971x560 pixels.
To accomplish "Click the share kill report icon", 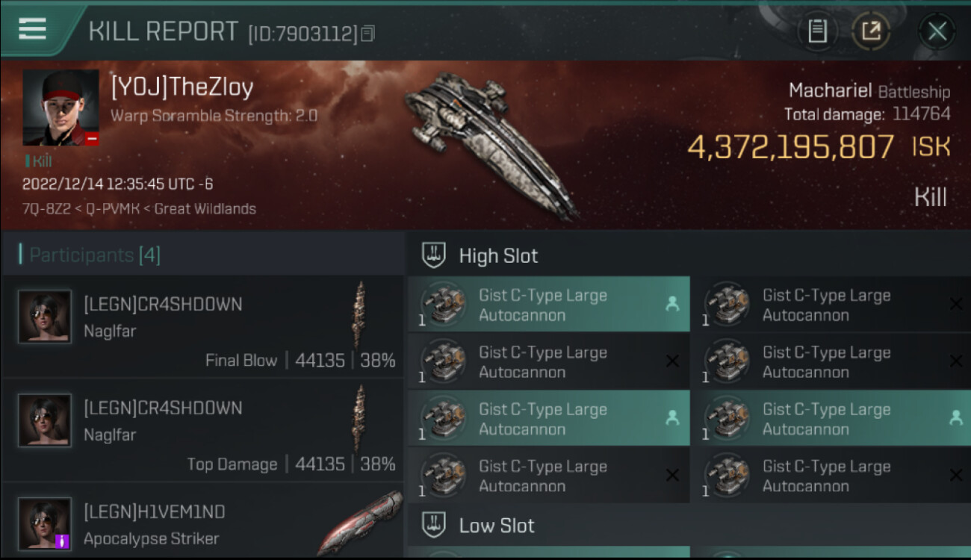I will click(872, 31).
